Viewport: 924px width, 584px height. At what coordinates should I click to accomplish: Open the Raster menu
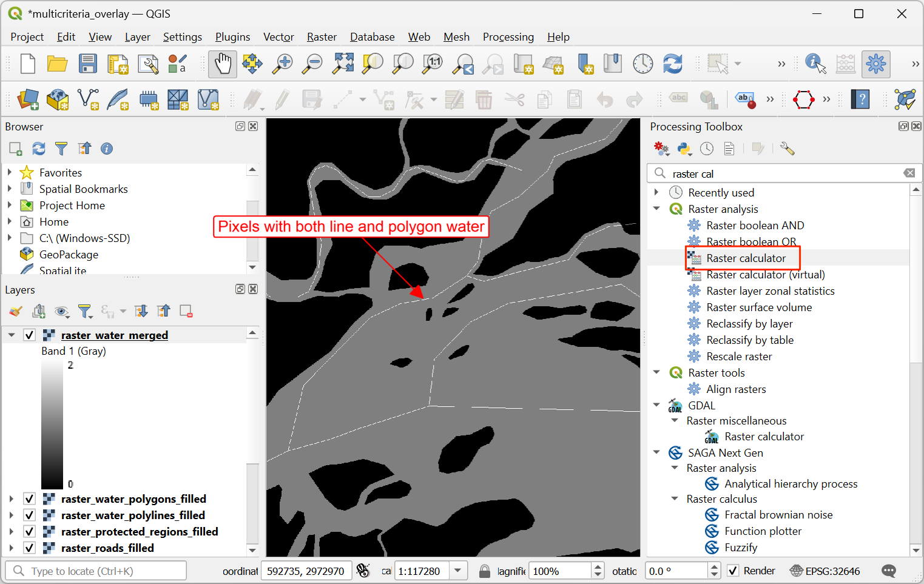tap(322, 37)
